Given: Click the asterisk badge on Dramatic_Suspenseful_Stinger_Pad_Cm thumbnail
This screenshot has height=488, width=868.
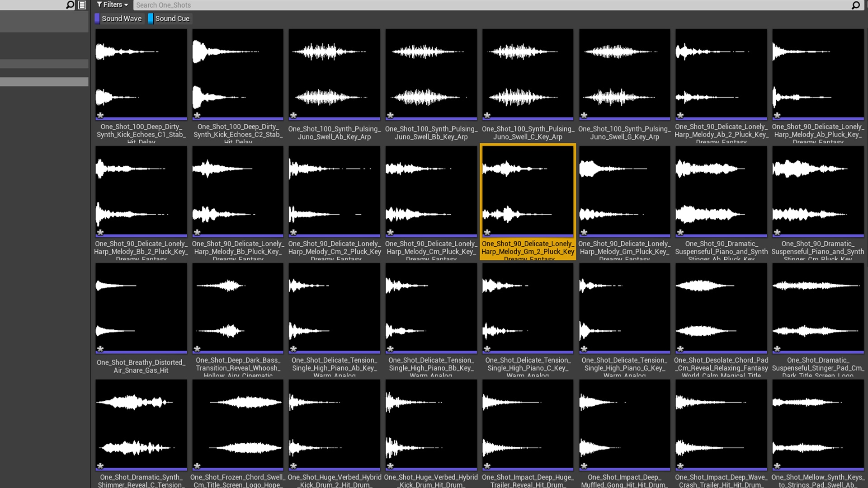Looking at the screenshot, I should (x=777, y=349).
